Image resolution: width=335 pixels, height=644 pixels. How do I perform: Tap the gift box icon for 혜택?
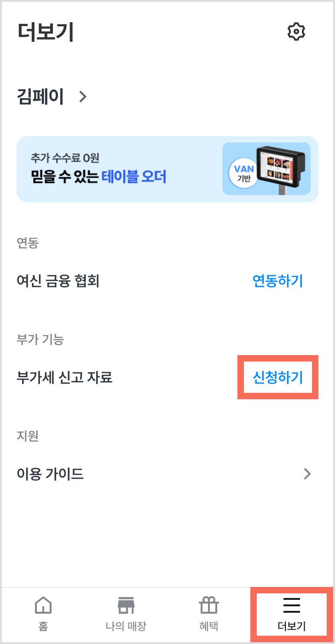pyautogui.click(x=208, y=605)
